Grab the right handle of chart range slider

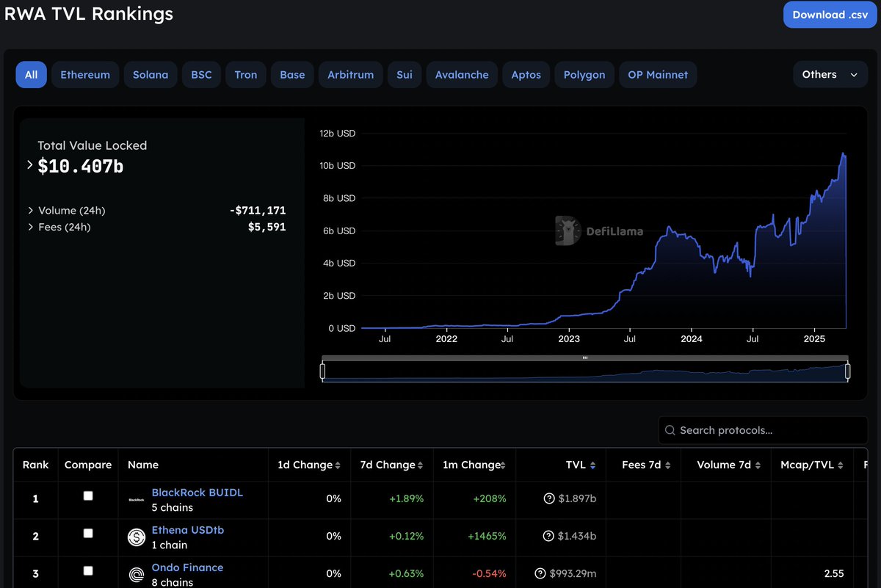click(x=847, y=371)
